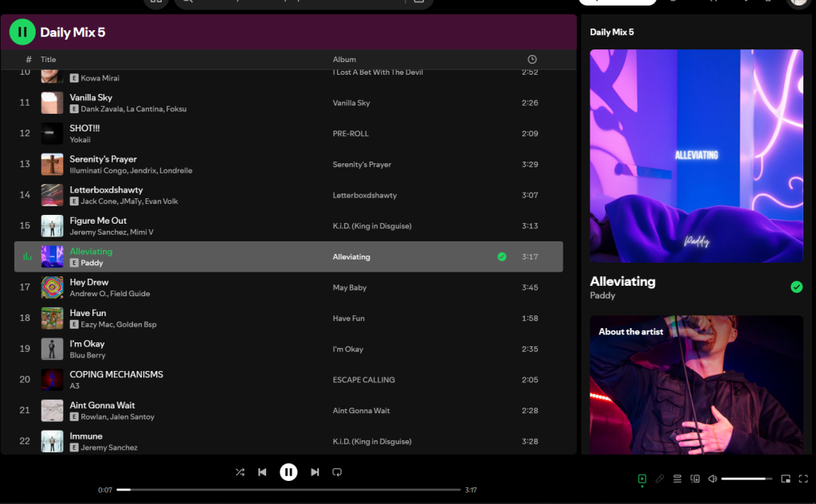
Task: Open artist Paddy under the side panel song title
Action: point(602,295)
